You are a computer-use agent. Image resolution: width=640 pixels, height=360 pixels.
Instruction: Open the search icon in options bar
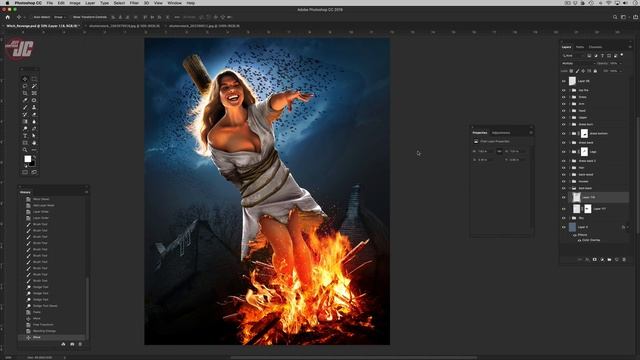click(x=615, y=17)
